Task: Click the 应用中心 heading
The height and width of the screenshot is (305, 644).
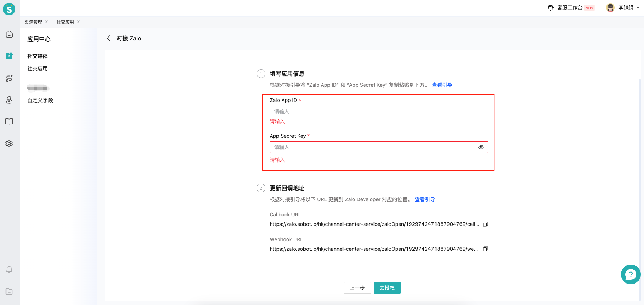Action: [x=39, y=39]
